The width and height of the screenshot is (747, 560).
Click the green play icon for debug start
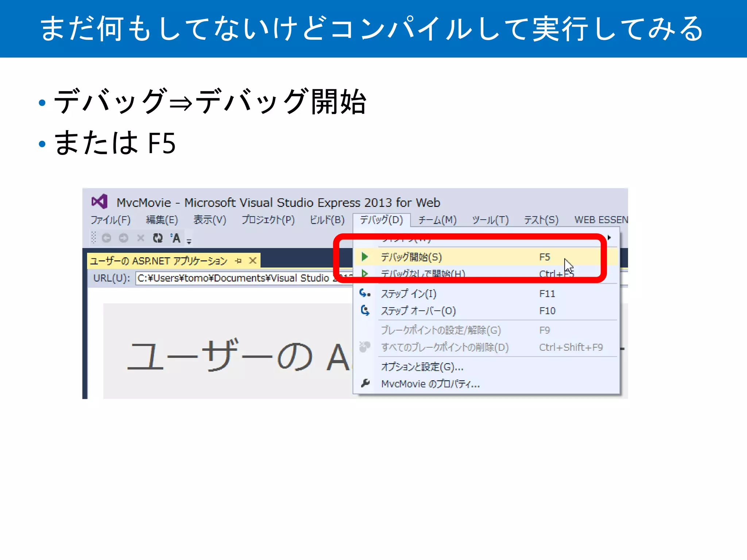pyautogui.click(x=365, y=257)
